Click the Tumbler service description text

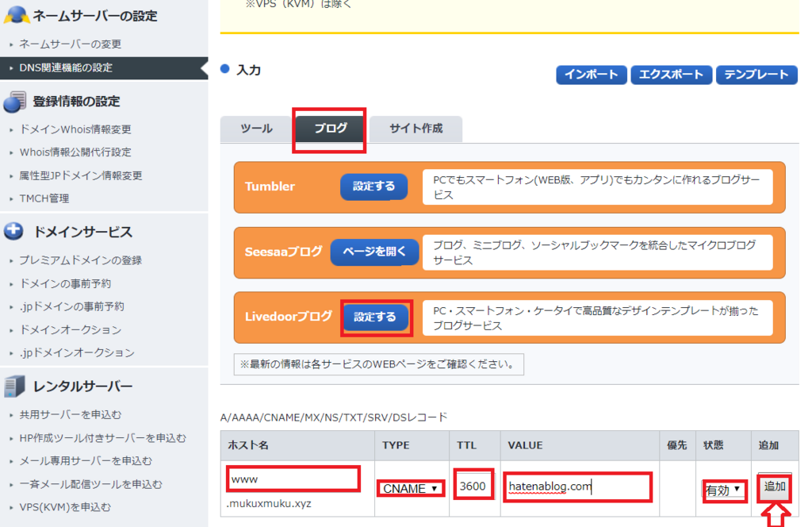(x=596, y=187)
